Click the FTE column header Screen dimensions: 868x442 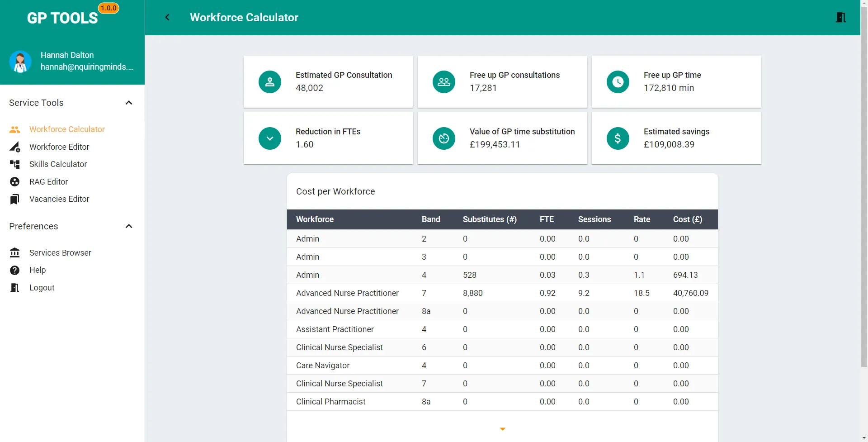(547, 219)
